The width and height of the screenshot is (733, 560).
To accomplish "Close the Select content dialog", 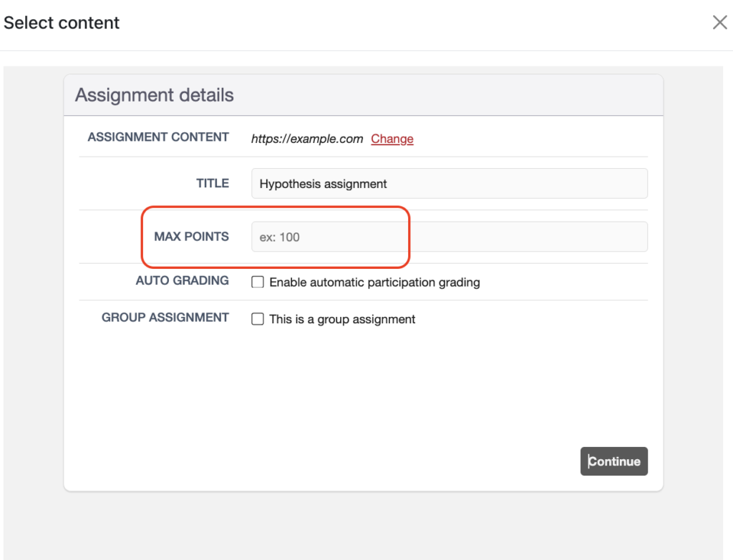I will (x=719, y=22).
